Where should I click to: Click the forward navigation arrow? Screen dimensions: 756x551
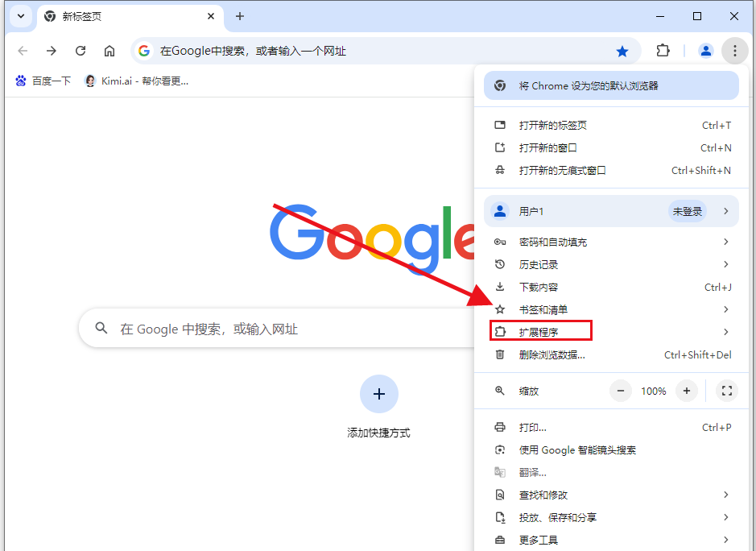[x=52, y=51]
